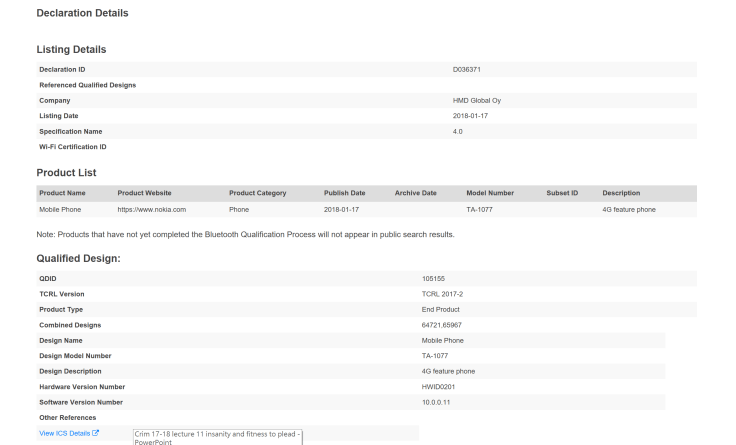Click the Model Number column header
The width and height of the screenshot is (736, 445).
pos(490,193)
